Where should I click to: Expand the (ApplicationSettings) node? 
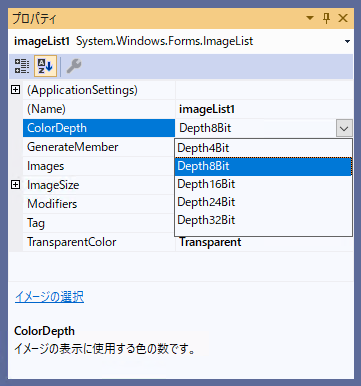pyautogui.click(x=16, y=90)
